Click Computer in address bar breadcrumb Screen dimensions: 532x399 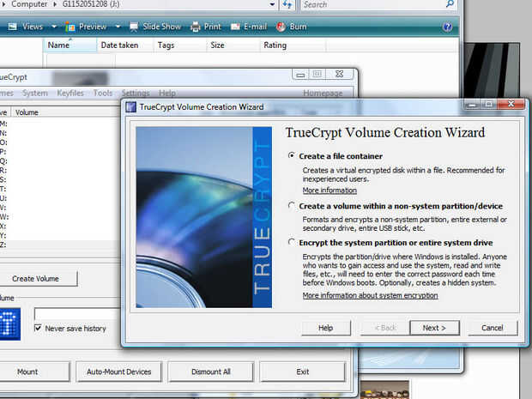(x=29, y=5)
